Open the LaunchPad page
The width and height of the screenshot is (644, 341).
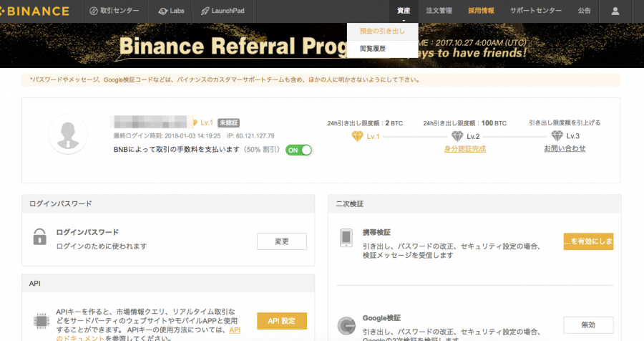223,11
